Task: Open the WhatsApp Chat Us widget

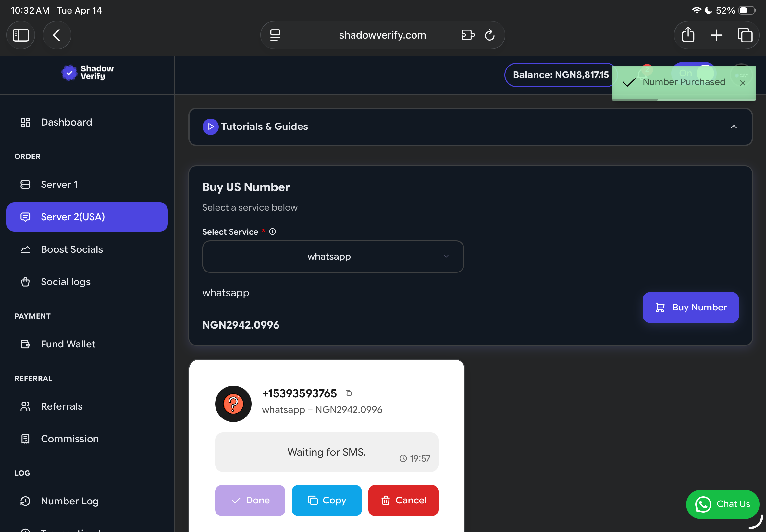Action: (722, 504)
